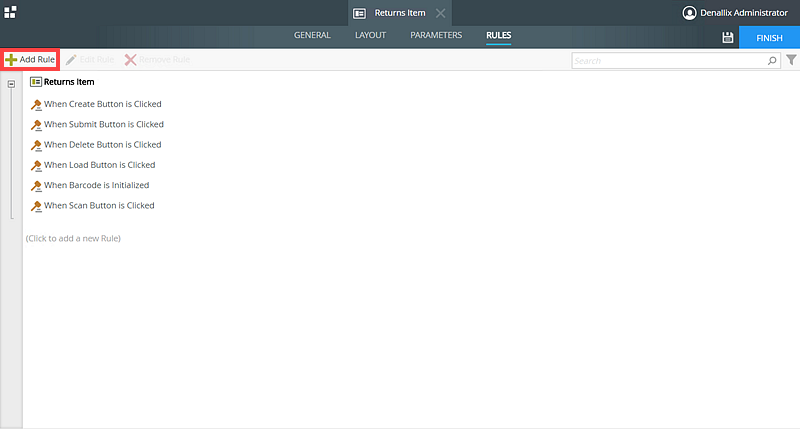Viewport: 800px width, 429px height.
Task: Click gavel icon for Scan Button rule
Action: click(x=36, y=206)
